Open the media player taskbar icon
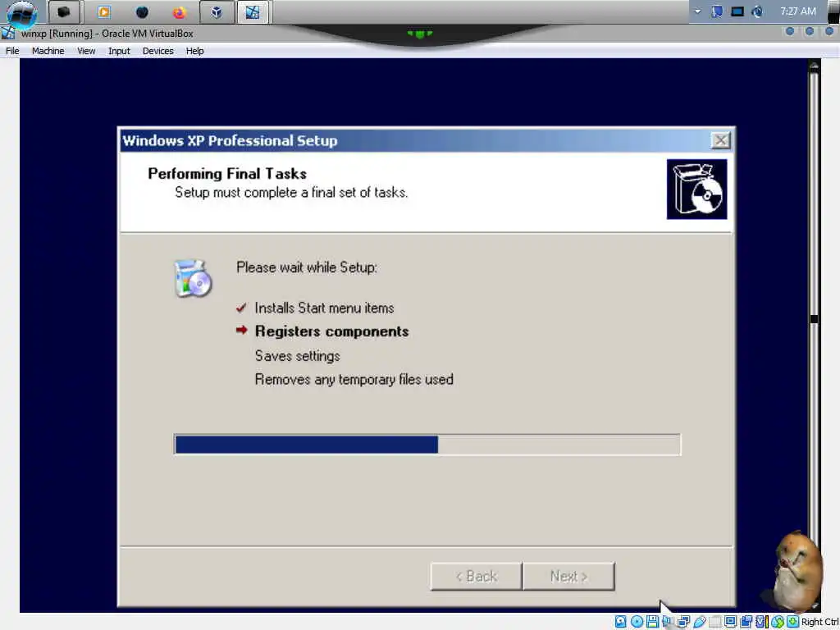 click(104, 11)
